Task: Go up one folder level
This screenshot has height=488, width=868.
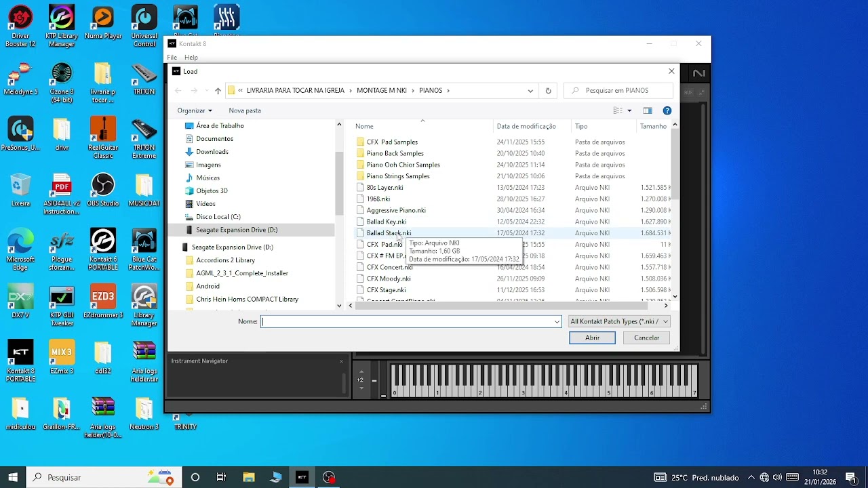Action: click(218, 90)
